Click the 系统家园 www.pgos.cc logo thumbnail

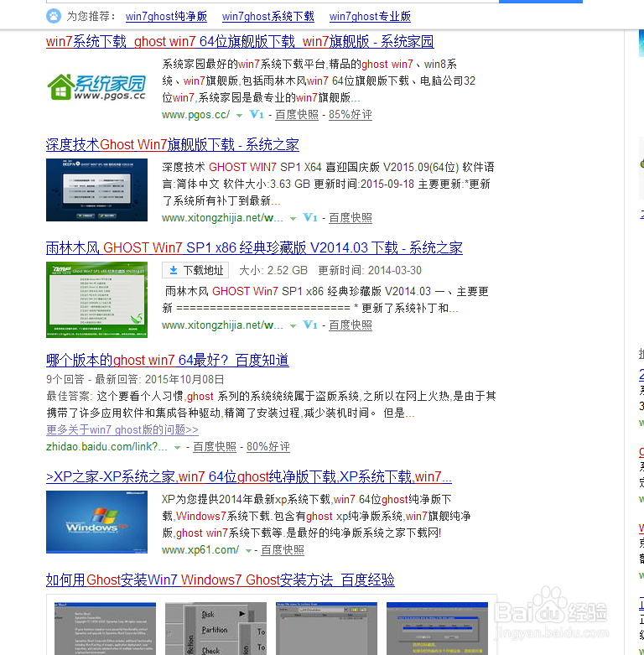[x=96, y=87]
